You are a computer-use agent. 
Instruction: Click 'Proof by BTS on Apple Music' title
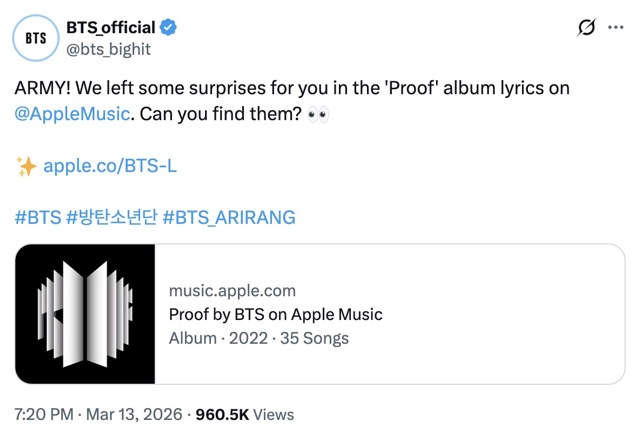coord(275,315)
